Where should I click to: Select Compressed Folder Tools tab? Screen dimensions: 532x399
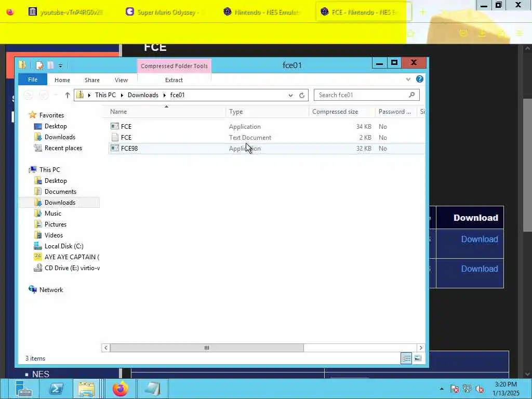[174, 66]
